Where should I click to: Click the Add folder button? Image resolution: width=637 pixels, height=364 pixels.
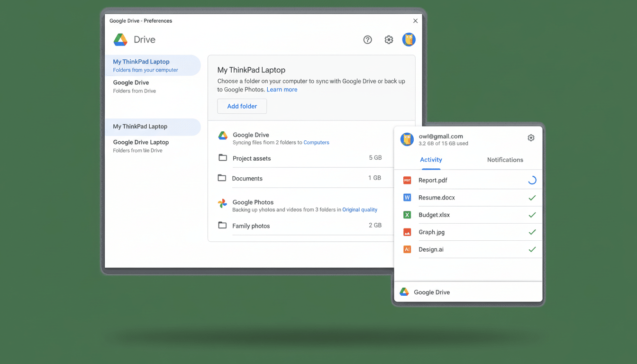[242, 106]
